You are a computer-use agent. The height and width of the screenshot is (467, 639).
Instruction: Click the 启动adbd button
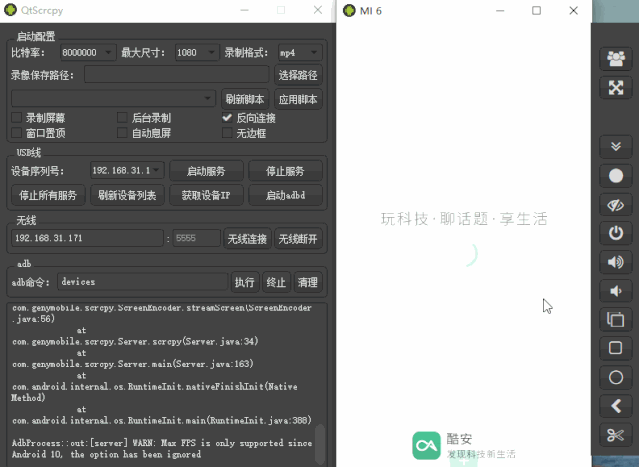pyautogui.click(x=285, y=195)
